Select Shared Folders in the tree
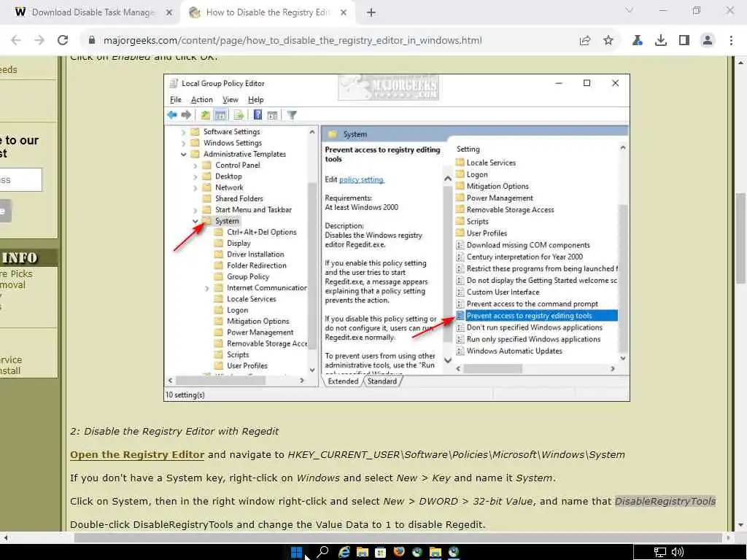 point(239,198)
